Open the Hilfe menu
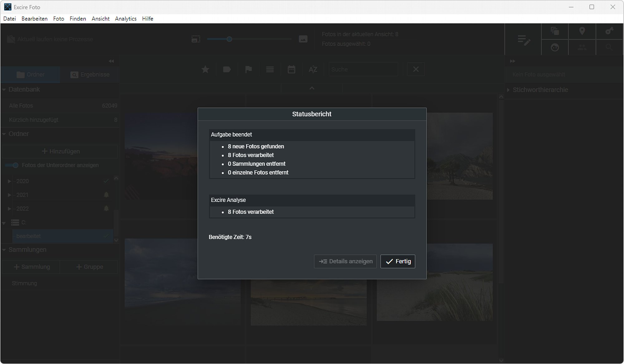This screenshot has height=364, width=624. [148, 19]
